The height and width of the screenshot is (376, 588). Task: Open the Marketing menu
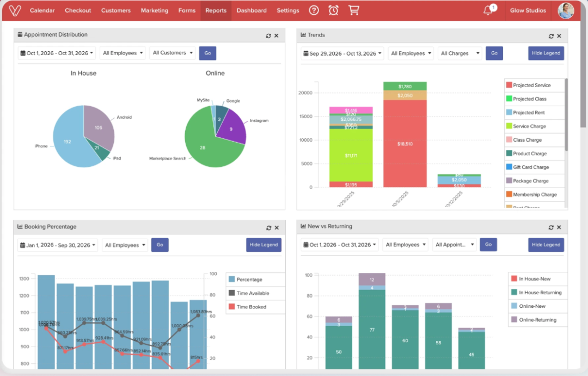(x=154, y=10)
